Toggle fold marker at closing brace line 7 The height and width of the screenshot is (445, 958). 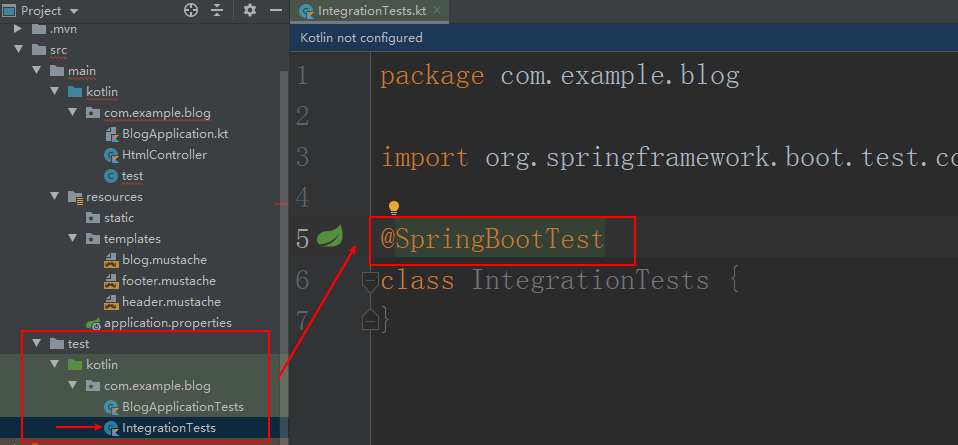(370, 320)
